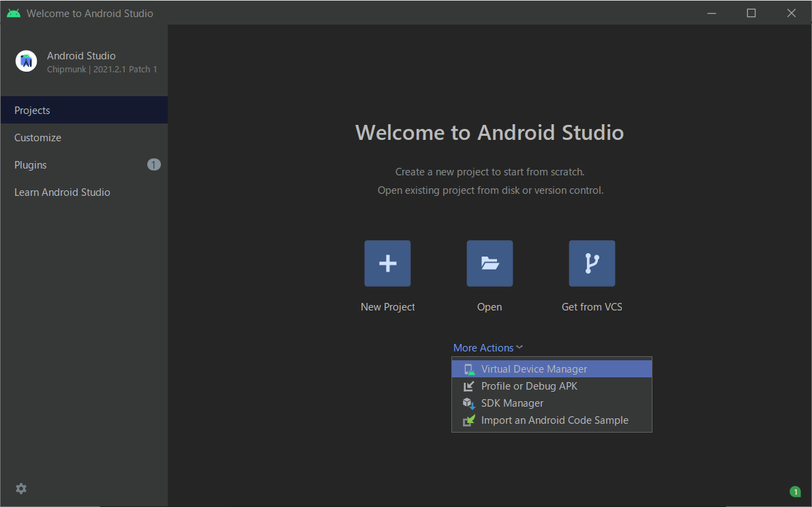Switch to the Customize tab
This screenshot has height=507, width=812.
[x=37, y=138]
